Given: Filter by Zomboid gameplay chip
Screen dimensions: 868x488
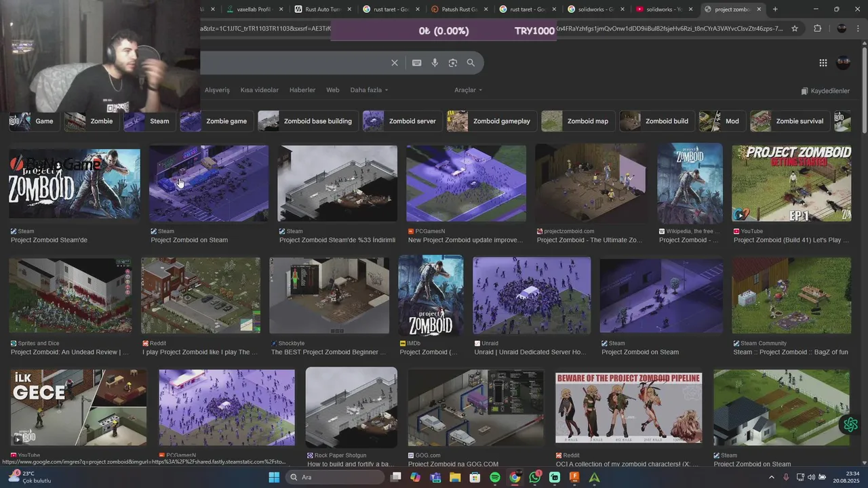Looking at the screenshot, I should click(x=492, y=121).
